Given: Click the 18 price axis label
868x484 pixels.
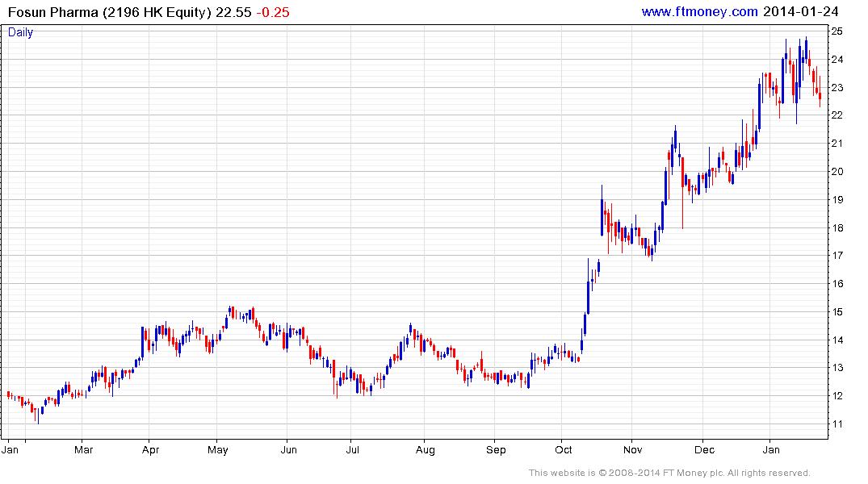Looking at the screenshot, I should (x=837, y=228).
